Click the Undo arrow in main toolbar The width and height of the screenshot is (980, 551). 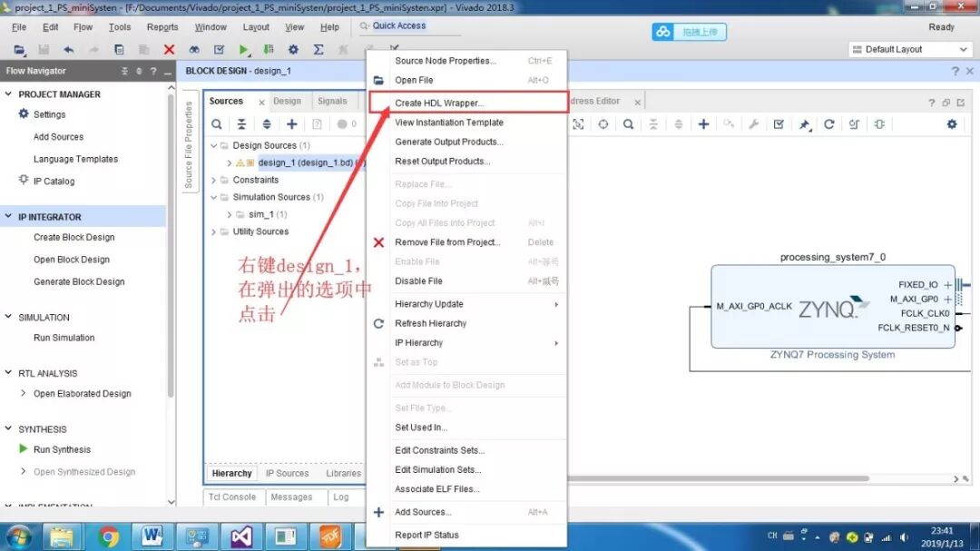click(69, 49)
